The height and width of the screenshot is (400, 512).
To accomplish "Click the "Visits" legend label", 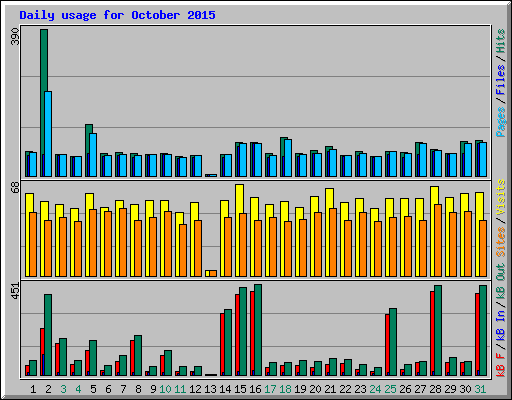I will point(500,197).
